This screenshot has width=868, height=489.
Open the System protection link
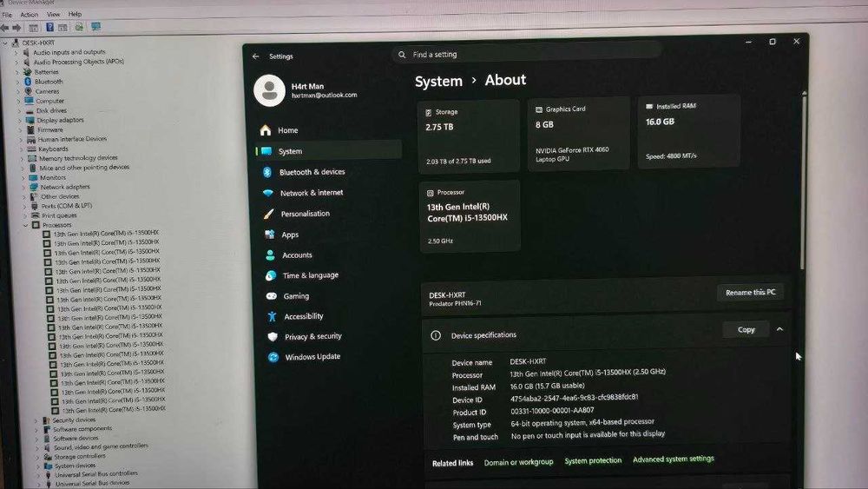pyautogui.click(x=593, y=460)
